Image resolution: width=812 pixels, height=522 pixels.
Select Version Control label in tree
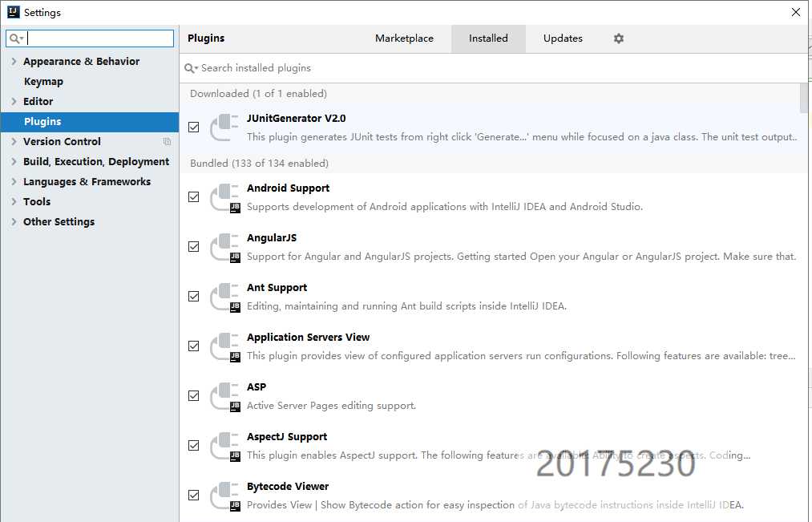(63, 141)
